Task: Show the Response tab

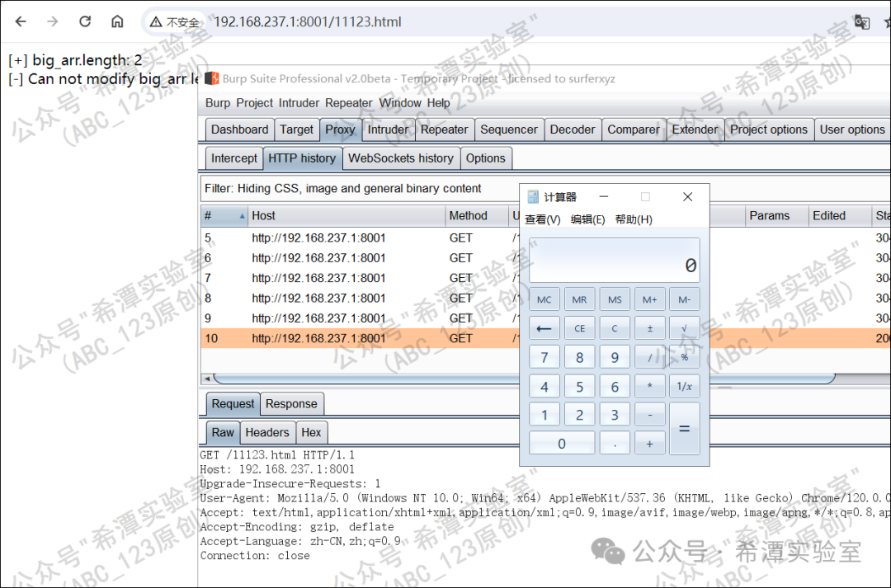Action: tap(291, 404)
